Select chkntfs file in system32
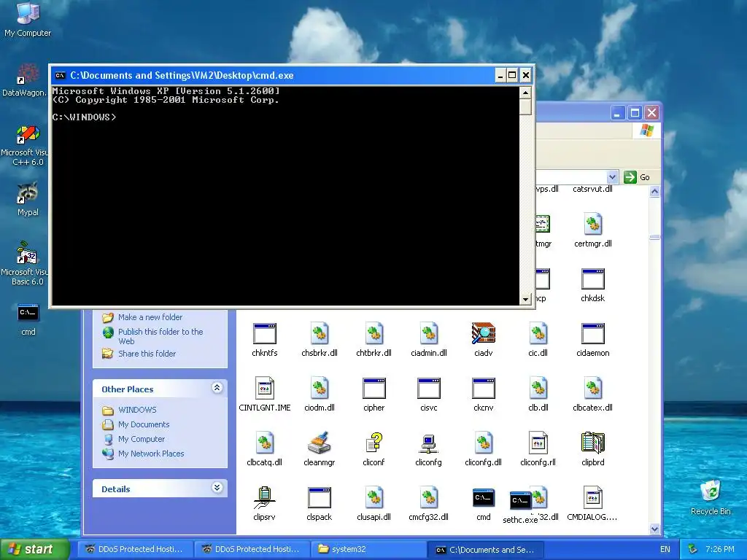747x560 pixels. coord(264,340)
